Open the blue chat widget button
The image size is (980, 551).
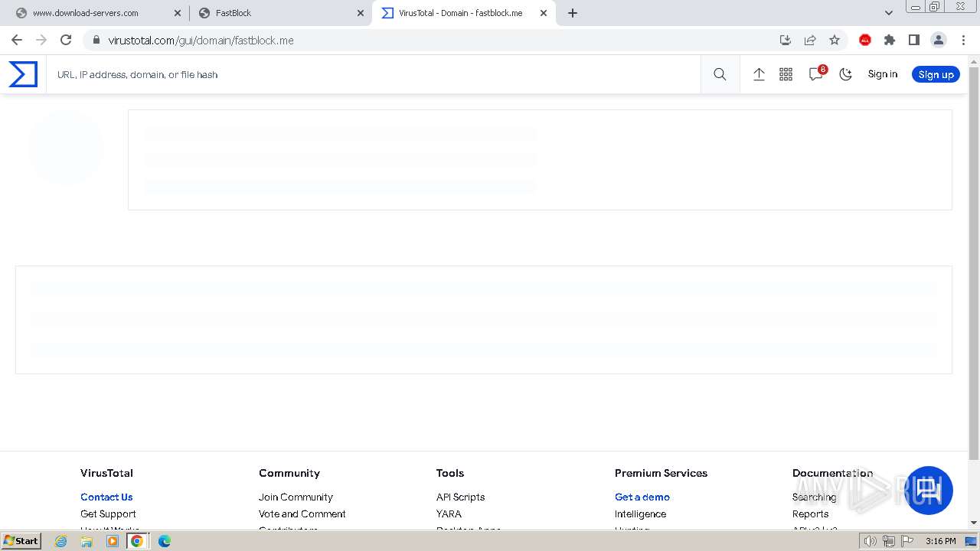coord(928,491)
